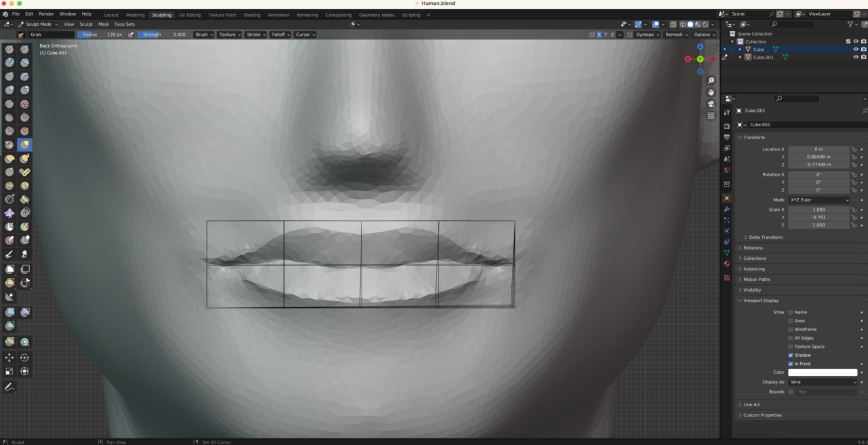The width and height of the screenshot is (868, 445).
Task: Expand the Delta Transform panel
Action: click(766, 237)
